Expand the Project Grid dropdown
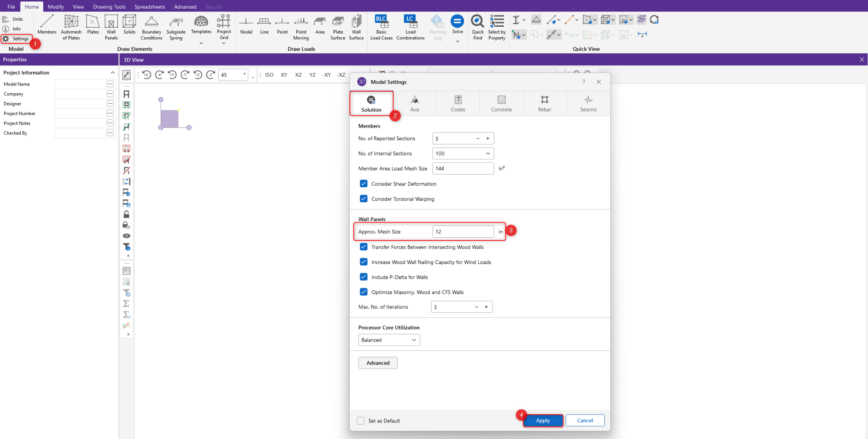 point(224,43)
